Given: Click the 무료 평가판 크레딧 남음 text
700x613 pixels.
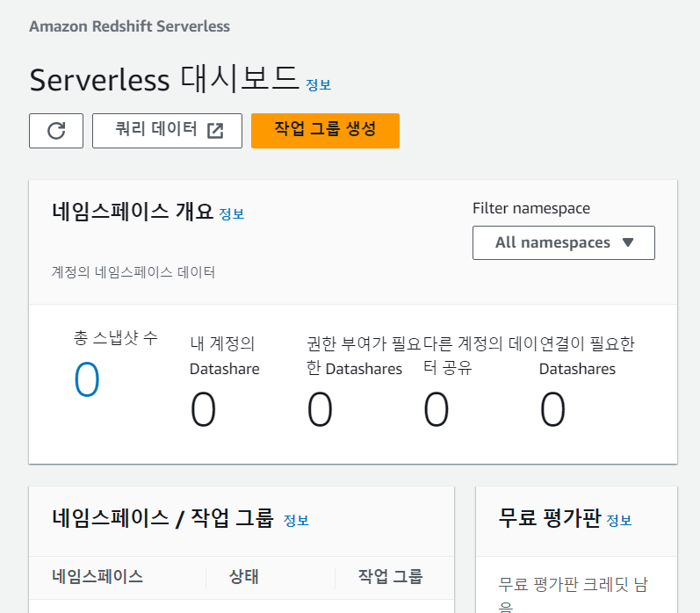Looking at the screenshot, I should pos(573,595).
